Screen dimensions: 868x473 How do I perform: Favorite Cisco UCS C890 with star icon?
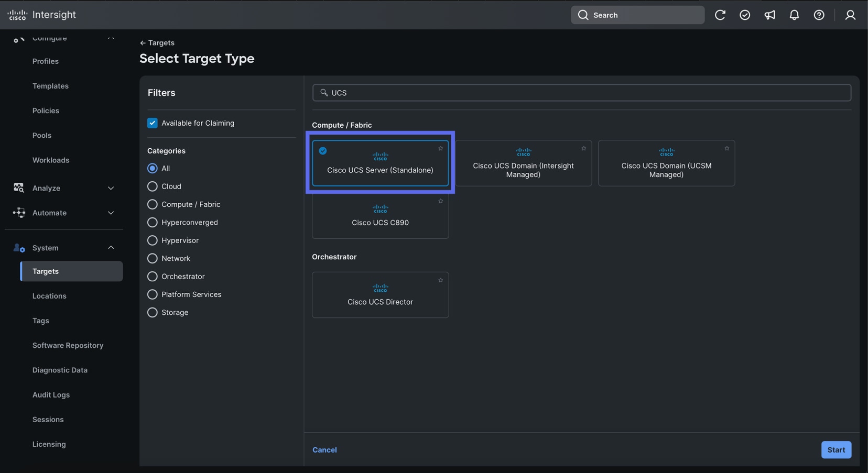pyautogui.click(x=440, y=201)
